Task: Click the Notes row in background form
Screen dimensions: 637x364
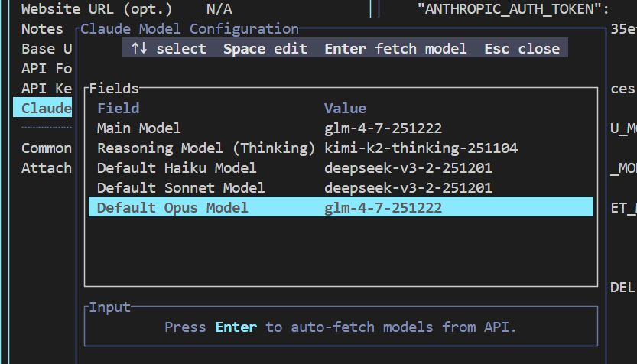Action: 42,29
